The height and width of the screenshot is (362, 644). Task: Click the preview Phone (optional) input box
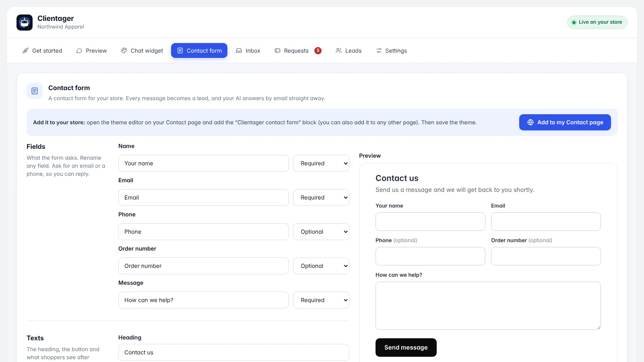point(430,256)
